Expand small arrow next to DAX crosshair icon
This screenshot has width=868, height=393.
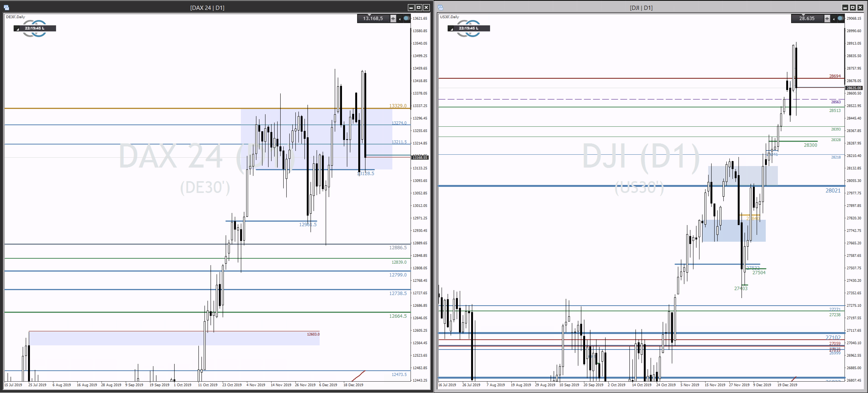[400, 19]
